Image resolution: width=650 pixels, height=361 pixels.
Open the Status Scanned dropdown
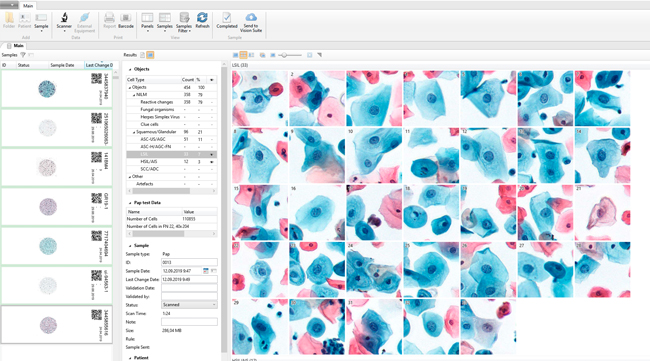pos(189,305)
